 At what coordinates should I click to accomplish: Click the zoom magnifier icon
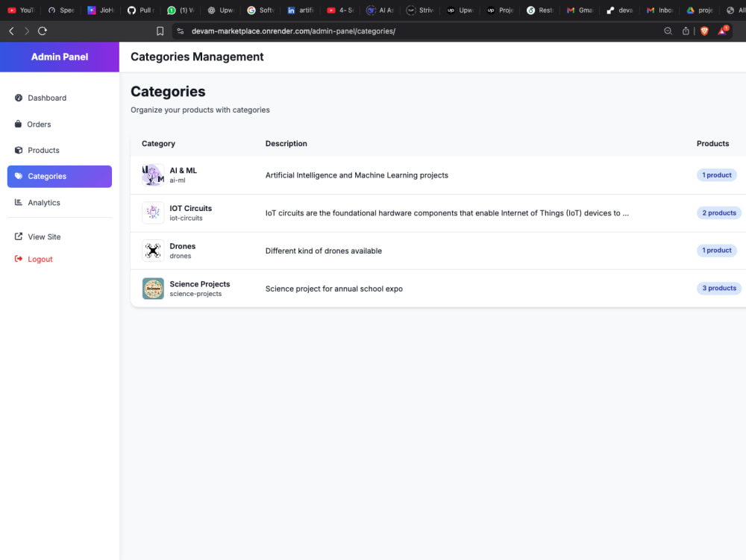tap(668, 31)
